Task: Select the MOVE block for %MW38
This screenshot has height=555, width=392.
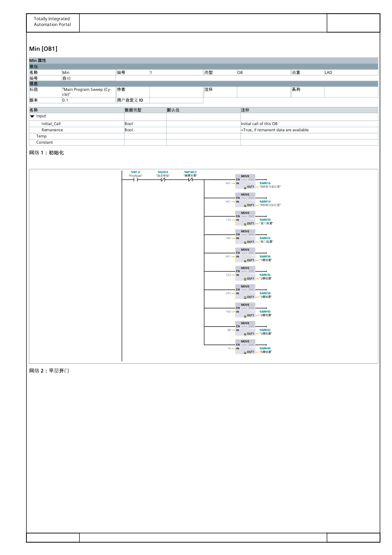Action: [x=245, y=292]
